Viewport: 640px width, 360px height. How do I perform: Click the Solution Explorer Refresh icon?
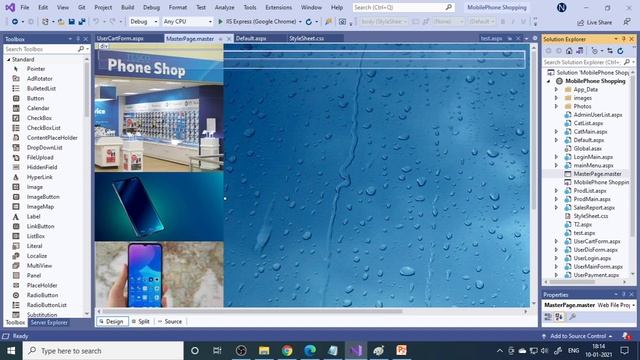point(620,51)
